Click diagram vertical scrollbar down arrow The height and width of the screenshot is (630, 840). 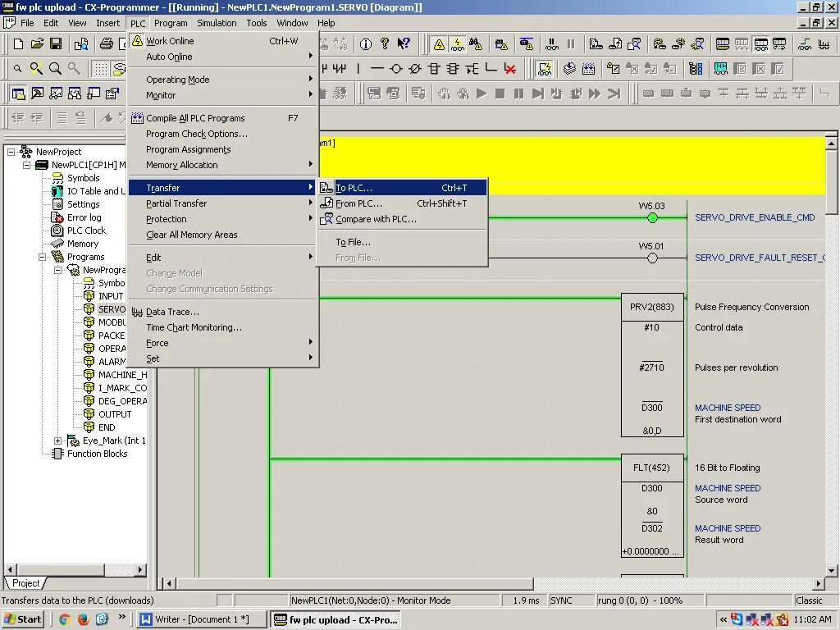coord(832,570)
